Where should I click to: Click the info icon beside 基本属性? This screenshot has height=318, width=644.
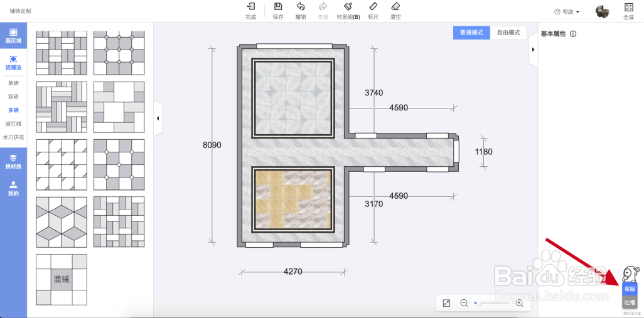[573, 34]
